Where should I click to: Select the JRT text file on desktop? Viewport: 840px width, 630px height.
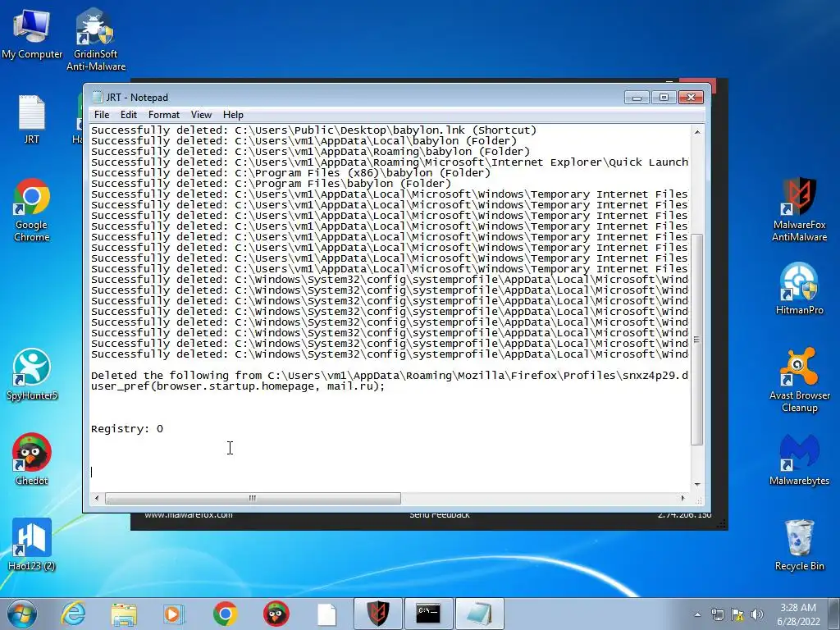coord(32,120)
